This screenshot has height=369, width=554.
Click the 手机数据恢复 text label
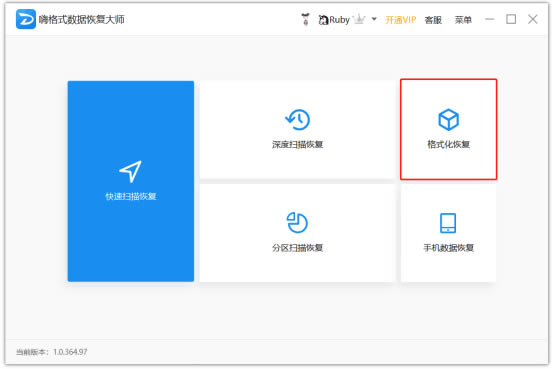click(448, 248)
